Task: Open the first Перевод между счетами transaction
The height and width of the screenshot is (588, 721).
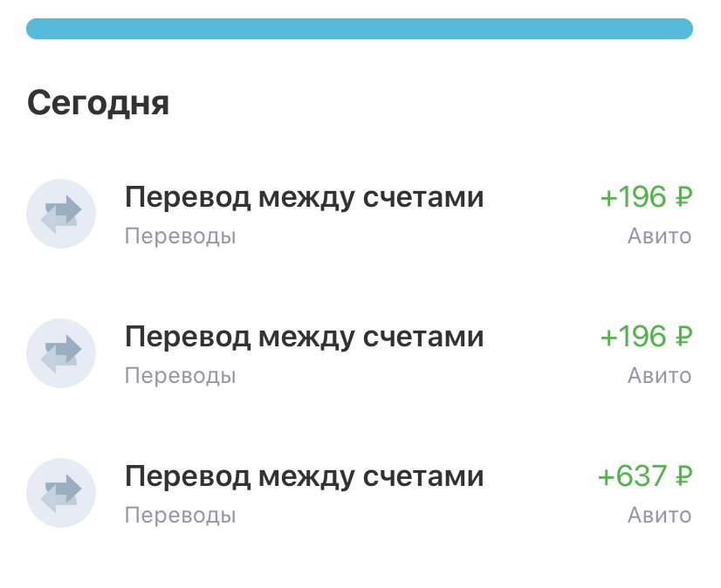Action: [306, 197]
